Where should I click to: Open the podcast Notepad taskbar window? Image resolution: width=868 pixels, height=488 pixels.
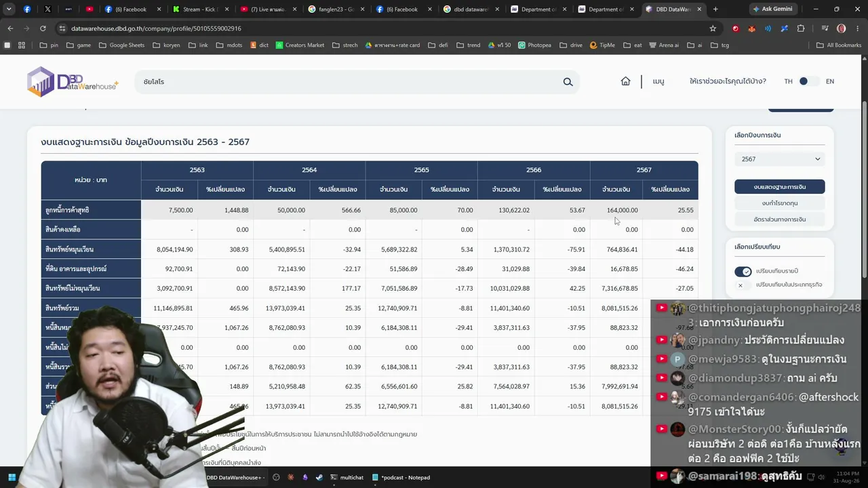[401, 477]
